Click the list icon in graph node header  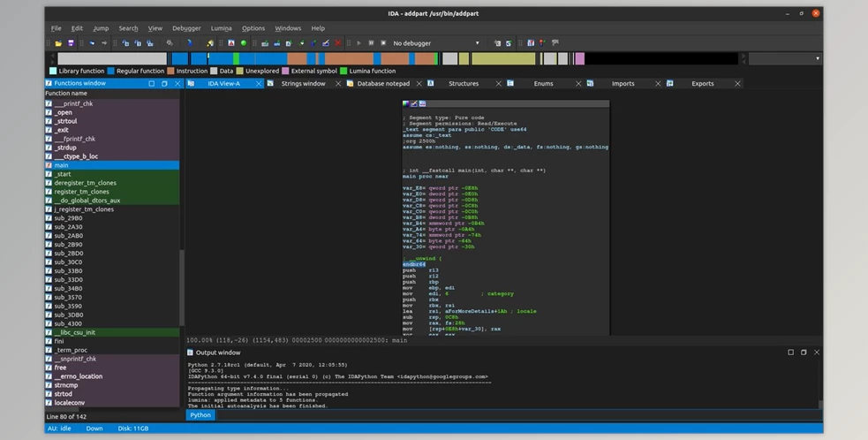click(x=422, y=103)
